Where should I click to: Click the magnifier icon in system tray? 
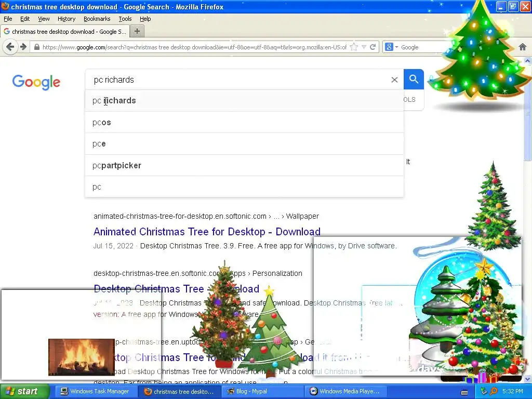(494, 392)
